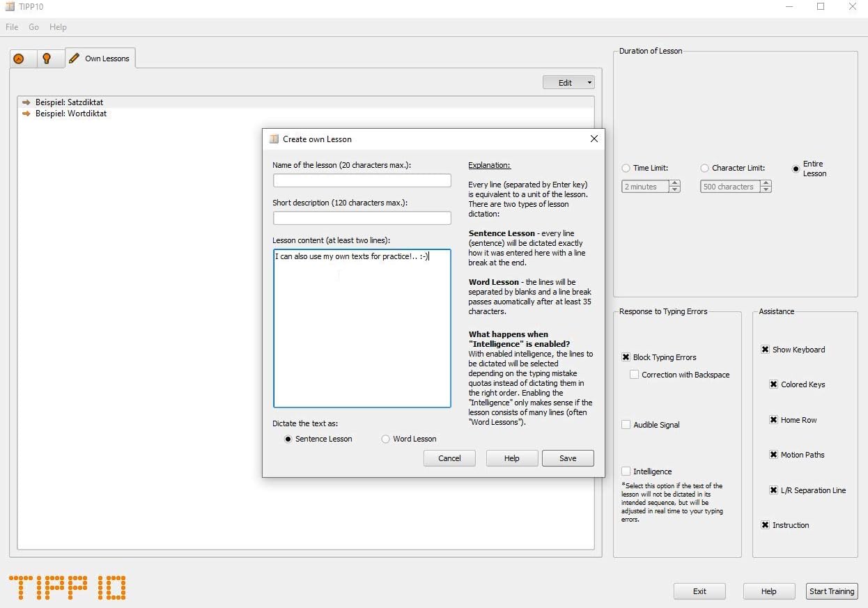The height and width of the screenshot is (608, 868).
Task: Select the Time Limit radio option
Action: pos(626,168)
